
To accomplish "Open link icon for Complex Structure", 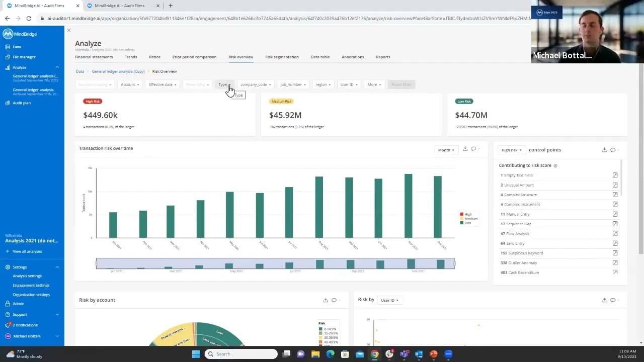I will (615, 195).
